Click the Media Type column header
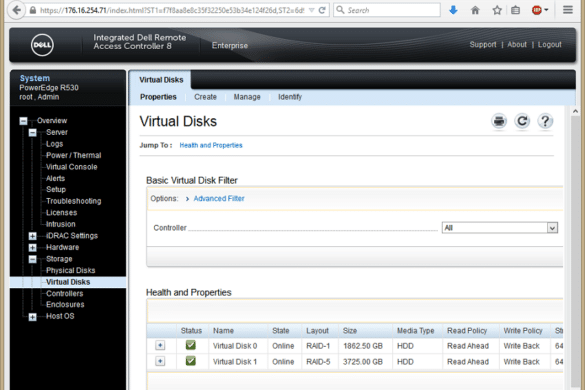The image size is (585, 390). (415, 331)
